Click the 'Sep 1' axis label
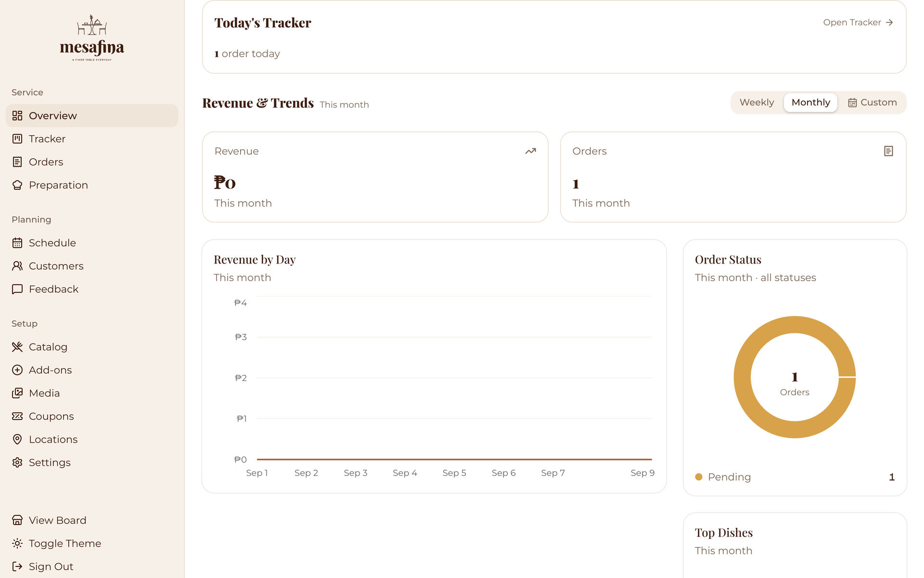 click(257, 473)
